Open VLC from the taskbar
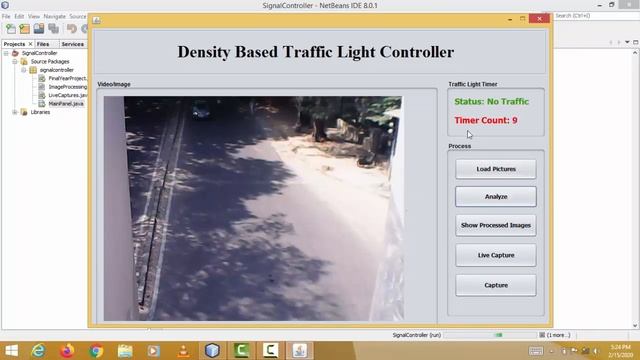Image resolution: width=640 pixels, height=360 pixels. coord(183,351)
